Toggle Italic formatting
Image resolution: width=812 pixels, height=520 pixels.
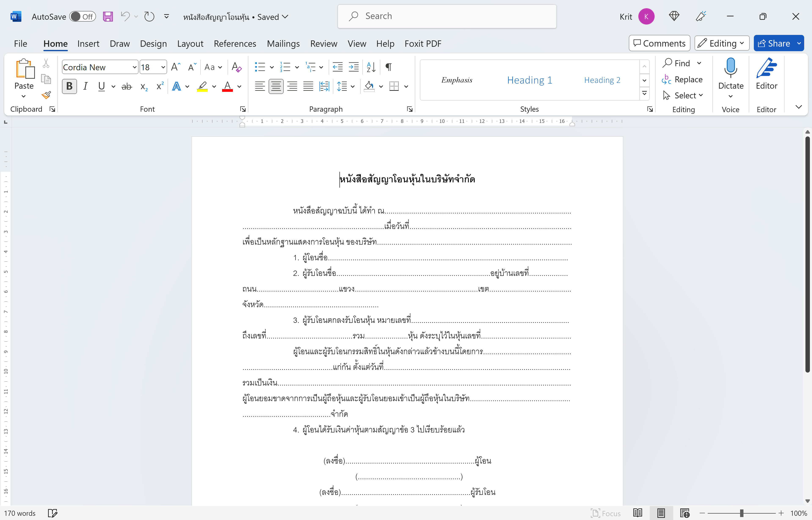[85, 87]
